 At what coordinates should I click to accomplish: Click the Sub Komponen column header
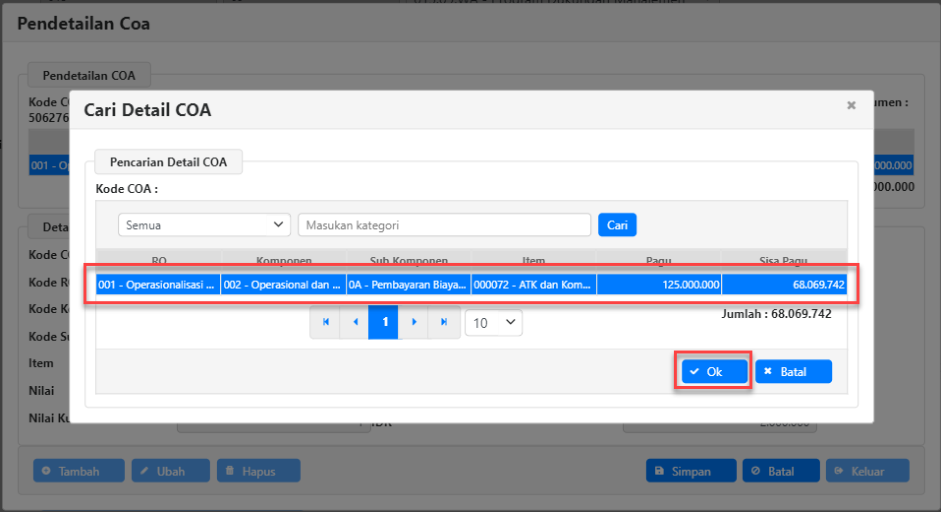click(x=408, y=259)
